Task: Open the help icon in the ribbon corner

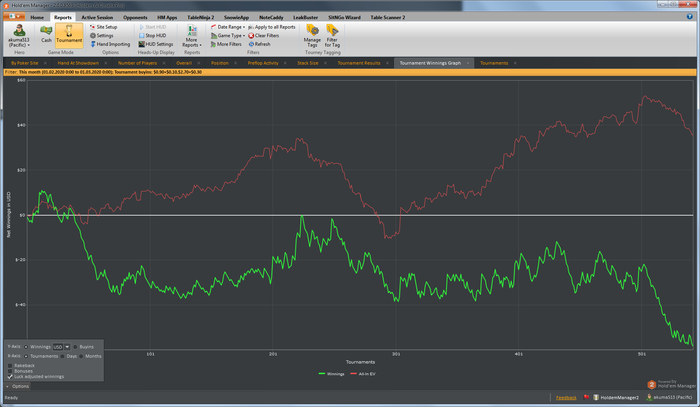Action: [x=690, y=17]
